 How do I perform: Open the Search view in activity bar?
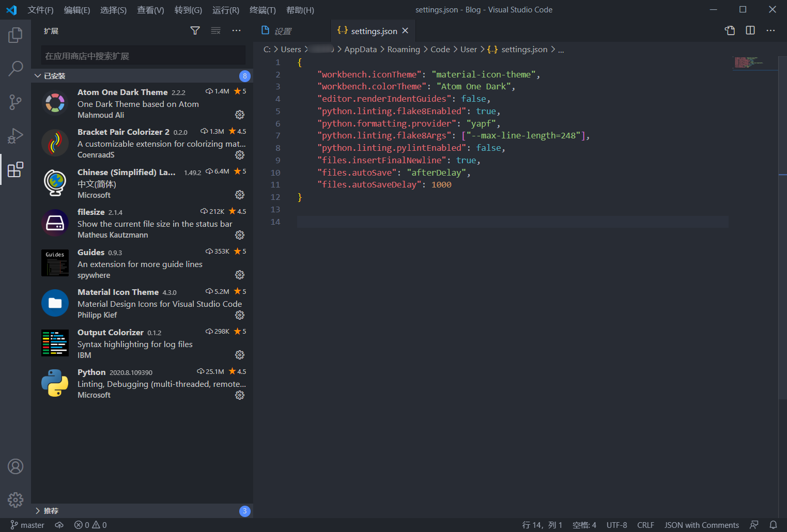click(x=16, y=68)
